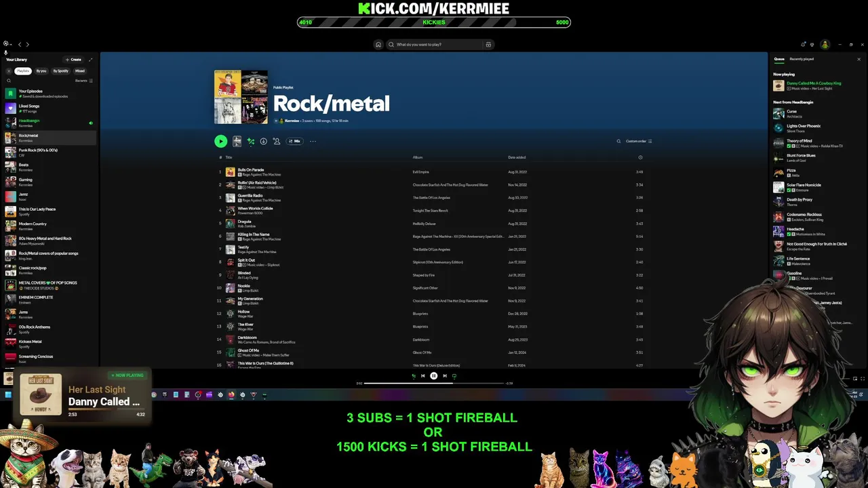
Task: Navigate forward in Spotify
Action: click(x=27, y=44)
